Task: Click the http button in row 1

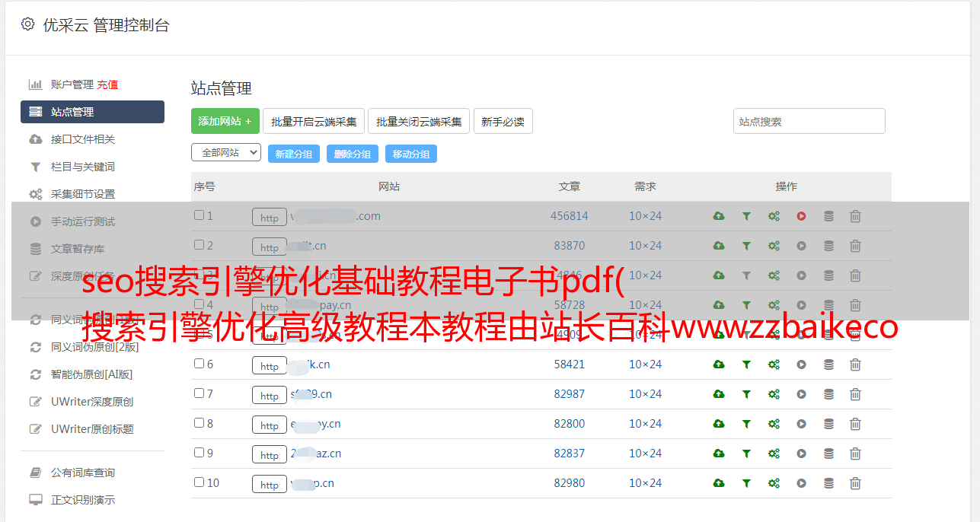Action: click(x=270, y=217)
